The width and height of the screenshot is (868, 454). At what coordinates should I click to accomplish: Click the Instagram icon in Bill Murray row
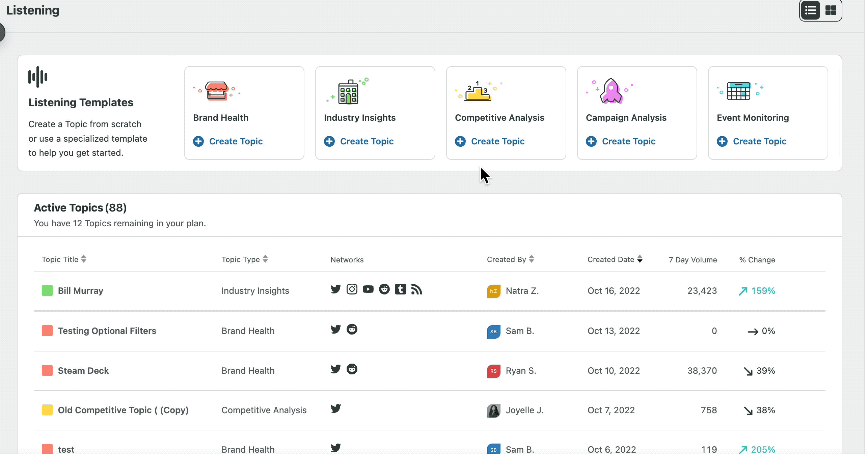(x=352, y=289)
